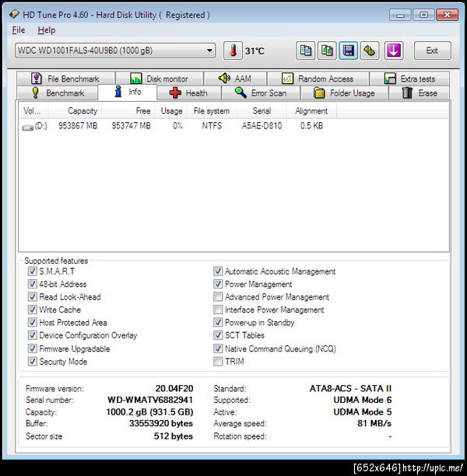The image size is (467, 476).
Task: Open the File Benchmark tab
Action: [x=66, y=79]
